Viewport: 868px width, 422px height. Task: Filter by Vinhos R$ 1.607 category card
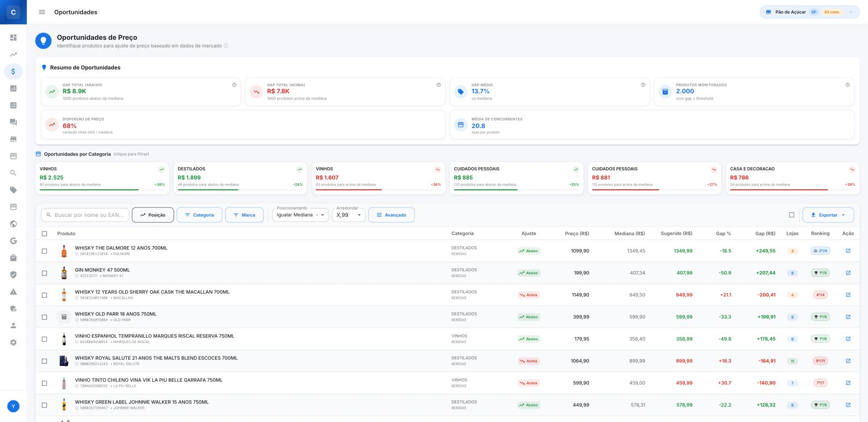(378, 178)
